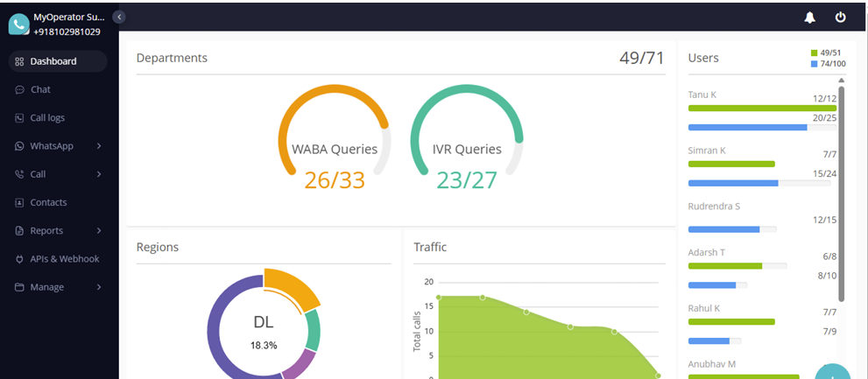Click the MyOperator phone logo icon
This screenshot has width=868, height=379.
[18, 24]
